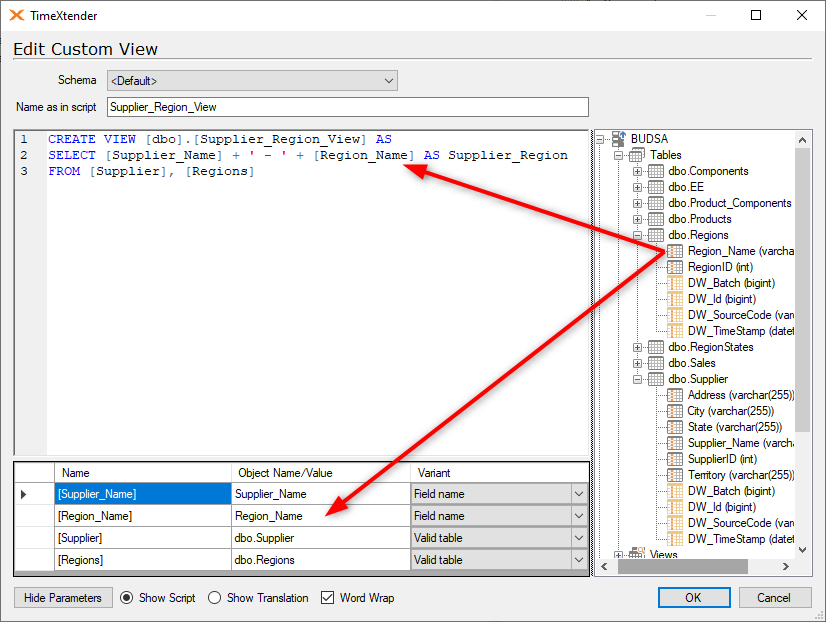The height and width of the screenshot is (622, 826).
Task: Toggle the Word Wrap checkbox
Action: 328,598
